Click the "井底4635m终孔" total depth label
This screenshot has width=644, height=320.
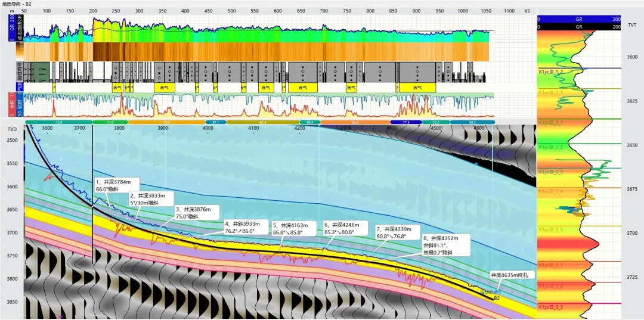pos(512,275)
